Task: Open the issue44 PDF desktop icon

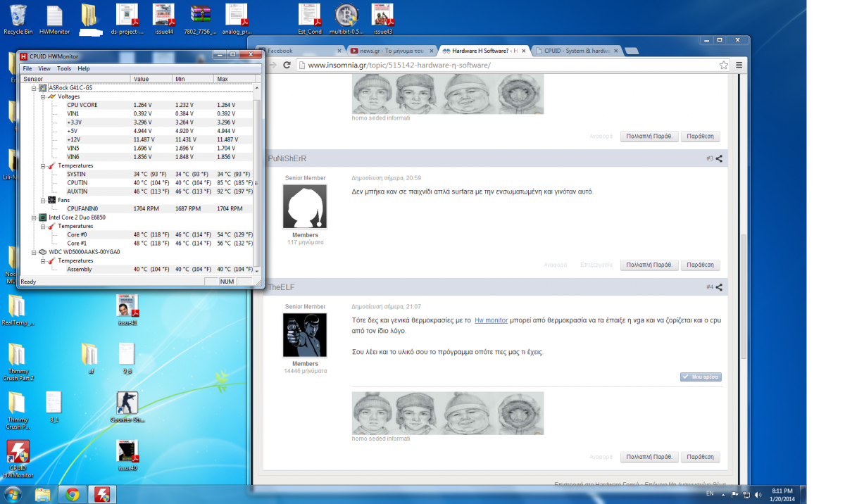Action: pyautogui.click(x=164, y=19)
